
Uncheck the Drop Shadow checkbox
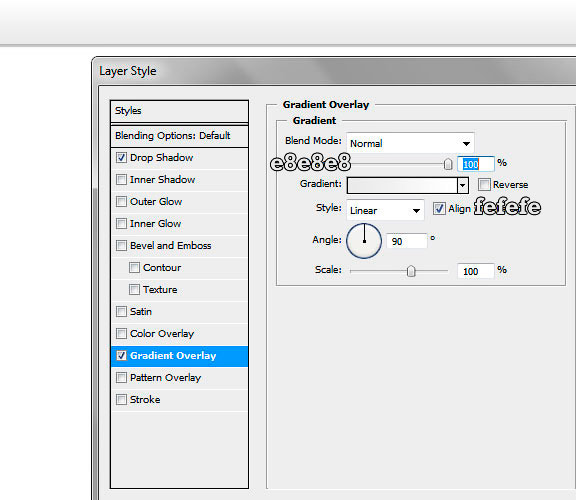click(121, 158)
